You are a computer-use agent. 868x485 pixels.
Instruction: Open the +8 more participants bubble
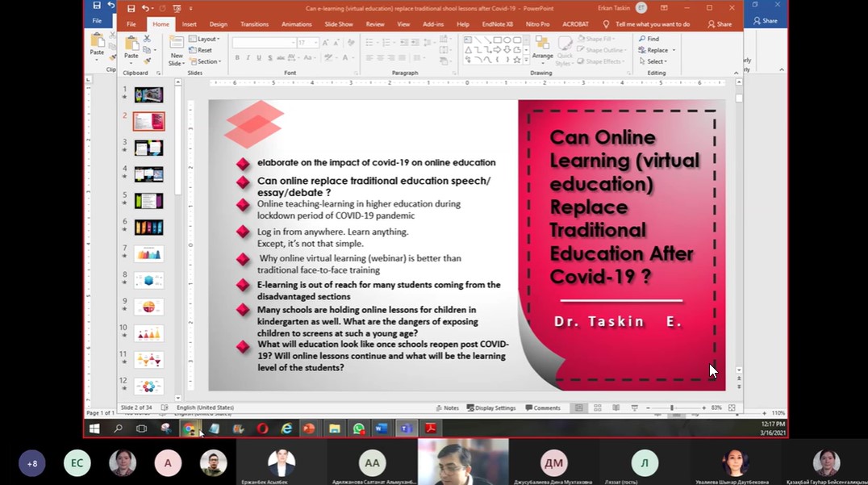[32, 463]
